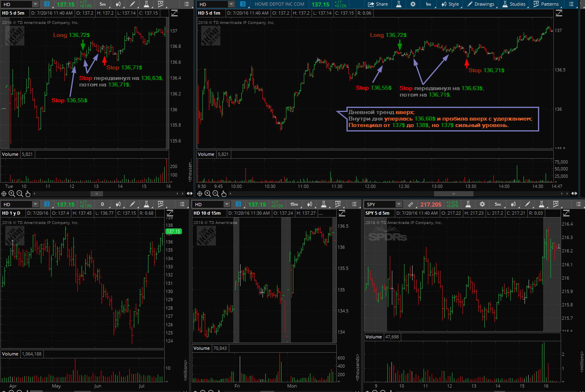The height and width of the screenshot is (392, 585).
Task: Open Drawings menu in HD 1m chart
Action: click(481, 4)
